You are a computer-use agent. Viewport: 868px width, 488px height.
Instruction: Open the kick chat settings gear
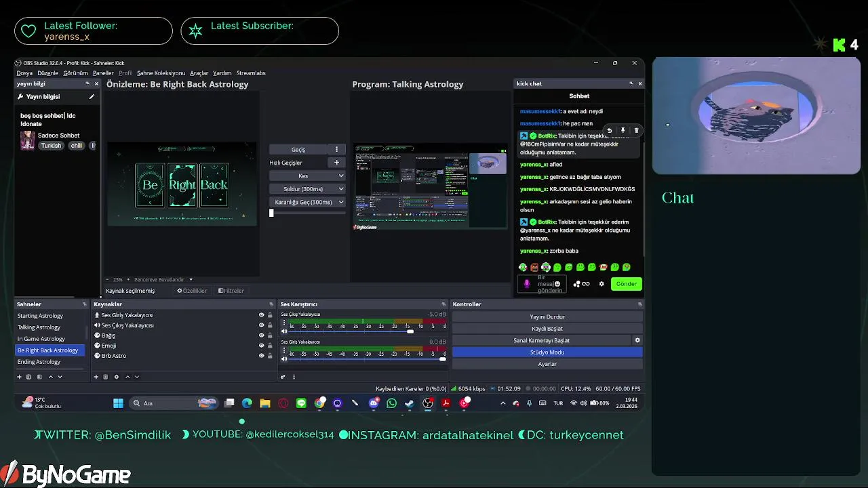click(x=601, y=284)
